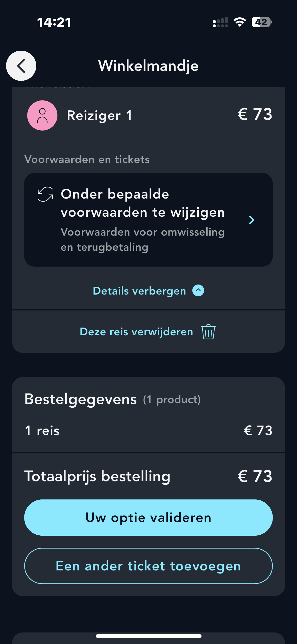
Task: Collapse details using the round up-chevron icon
Action: 198,291
